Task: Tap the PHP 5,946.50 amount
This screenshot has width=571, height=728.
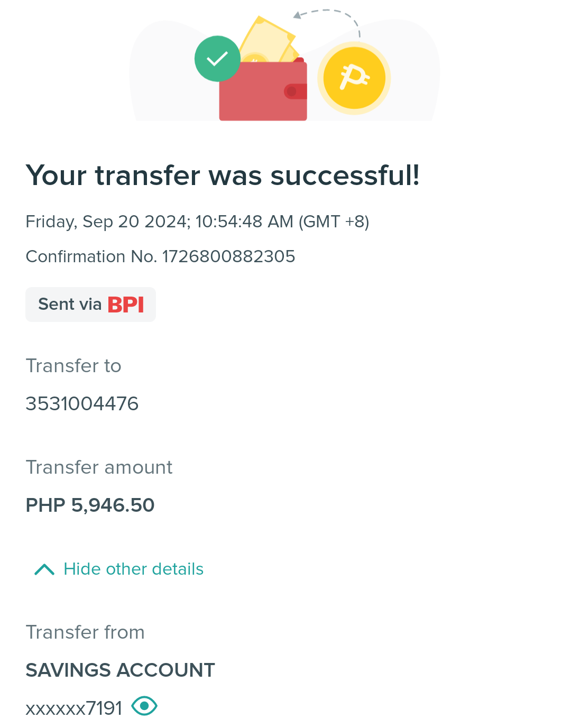Action: coord(90,505)
